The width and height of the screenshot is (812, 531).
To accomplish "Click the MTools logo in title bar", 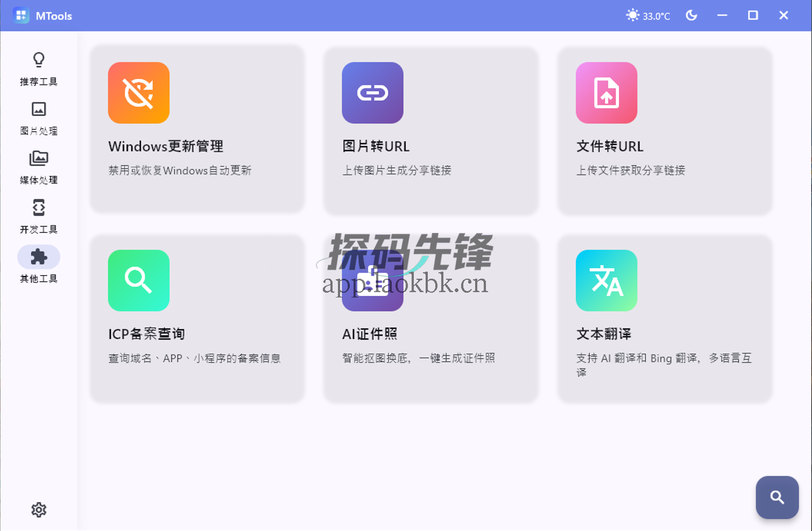I will click(20, 15).
